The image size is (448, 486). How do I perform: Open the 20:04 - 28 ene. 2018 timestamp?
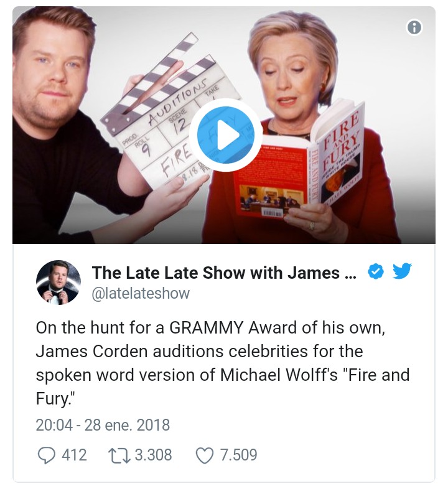(103, 425)
